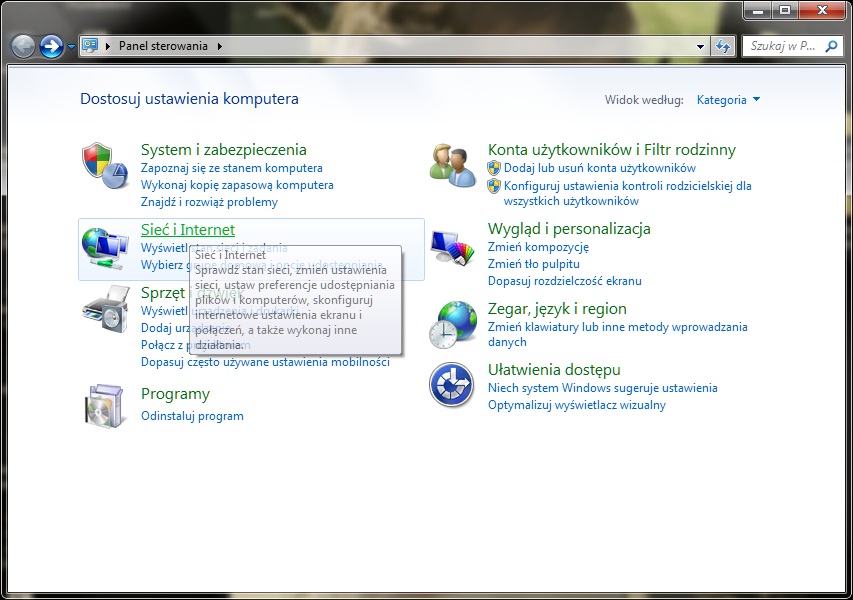Open the Kategoria view dropdown
The height and width of the screenshot is (600, 853).
(x=728, y=100)
